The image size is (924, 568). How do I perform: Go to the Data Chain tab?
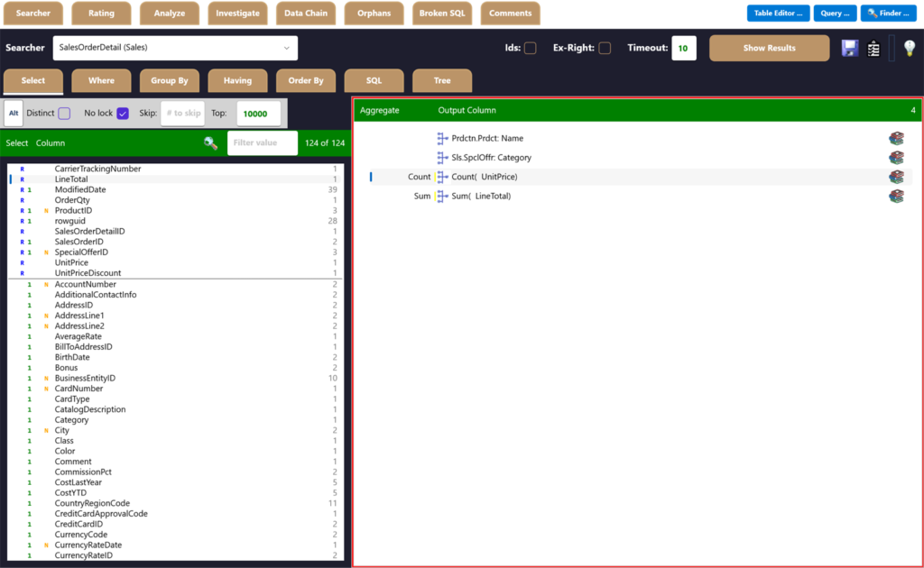click(x=306, y=13)
